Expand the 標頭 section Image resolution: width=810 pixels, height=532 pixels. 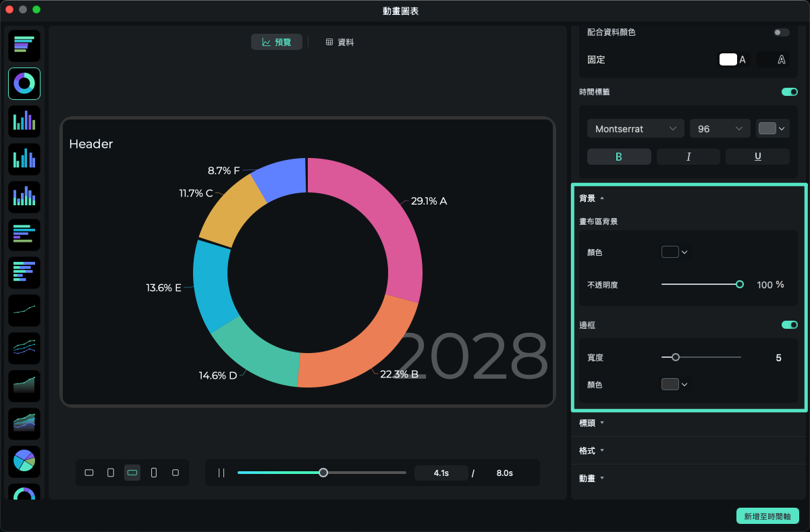point(591,423)
